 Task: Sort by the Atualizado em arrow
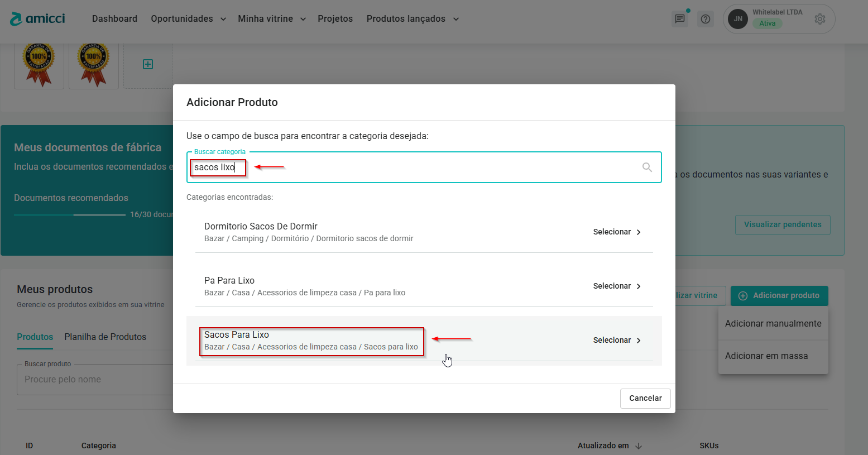click(x=639, y=446)
